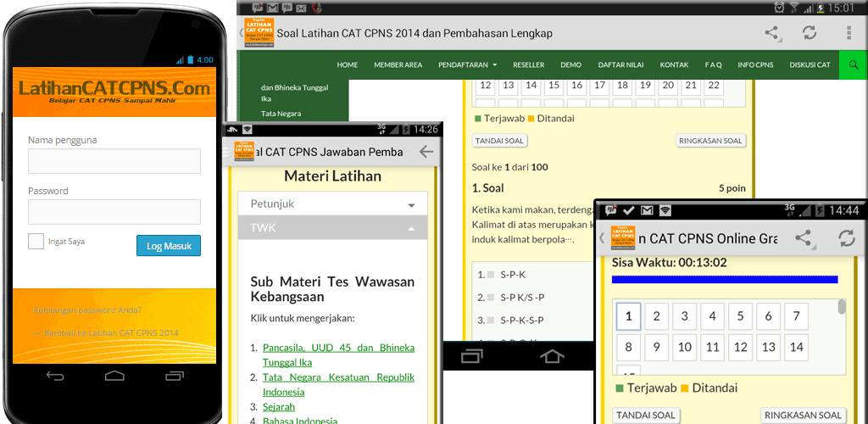This screenshot has height=424, width=868.
Task: Tap share icon in the Soal Latihan app bar
Action: click(771, 33)
